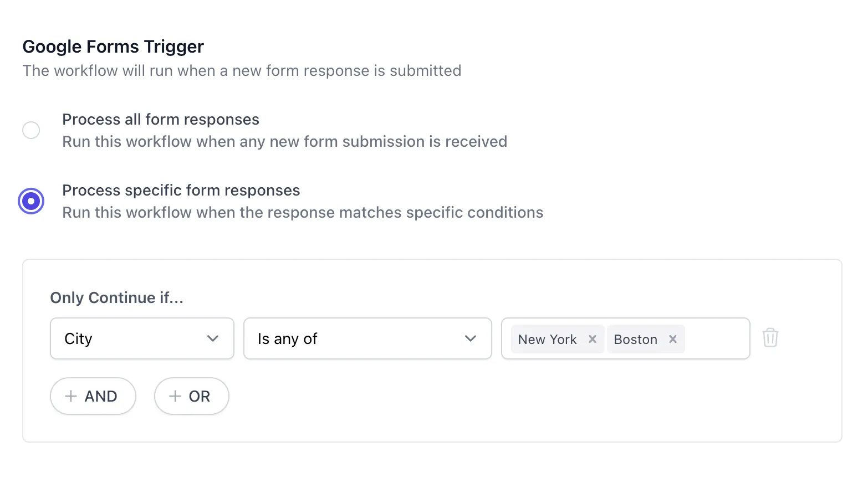Click the plus icon in OR button

click(175, 396)
